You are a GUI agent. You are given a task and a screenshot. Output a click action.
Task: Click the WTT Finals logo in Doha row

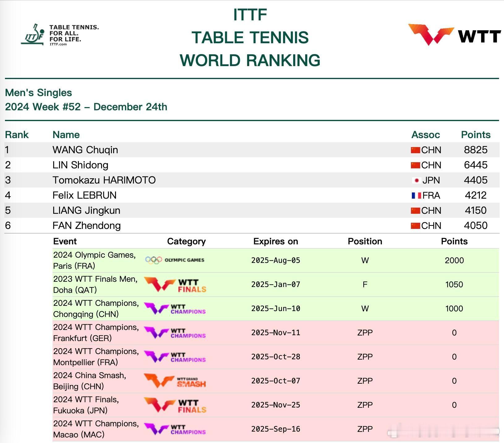pos(175,285)
